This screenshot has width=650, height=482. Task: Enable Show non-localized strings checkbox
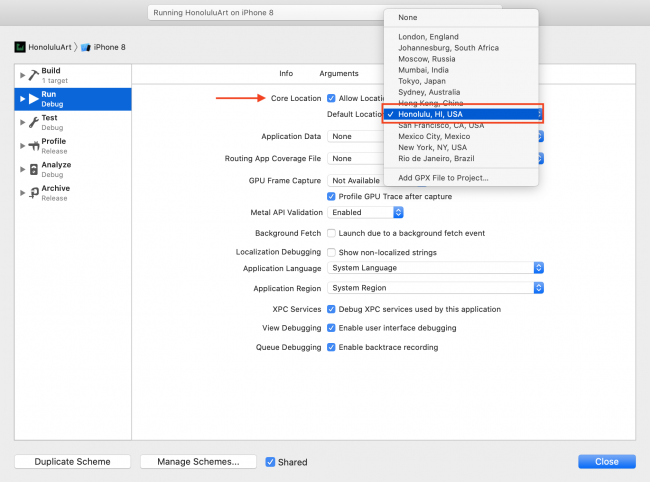[x=331, y=252]
